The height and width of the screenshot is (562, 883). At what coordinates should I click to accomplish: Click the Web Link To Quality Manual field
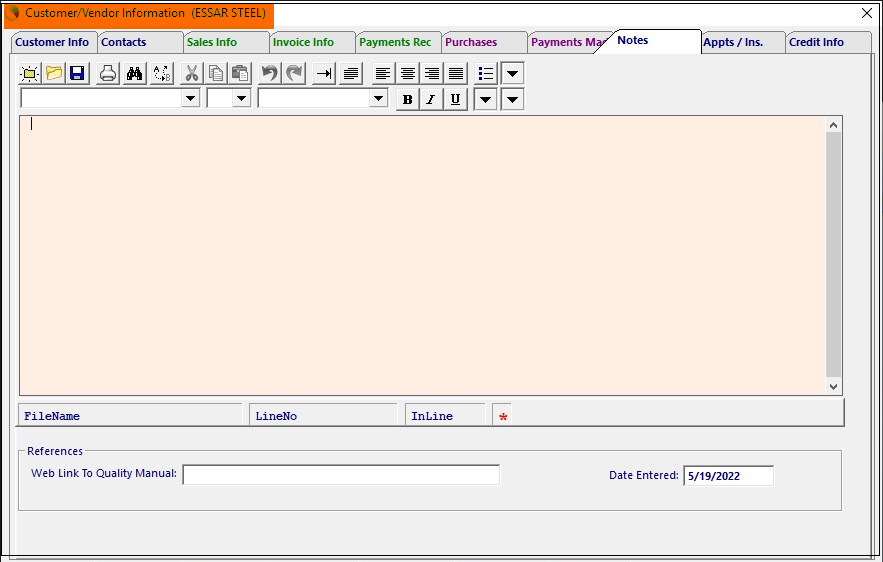(x=341, y=475)
